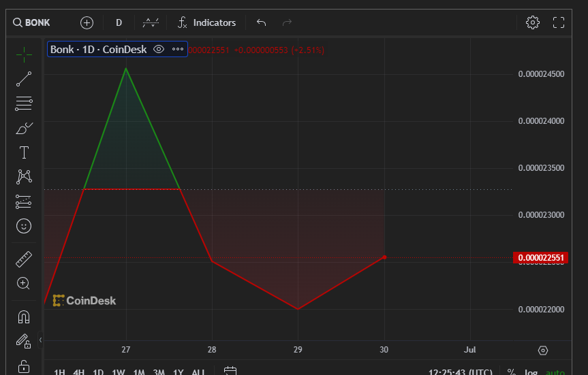Toggle lock all drawing tools

tap(24, 366)
